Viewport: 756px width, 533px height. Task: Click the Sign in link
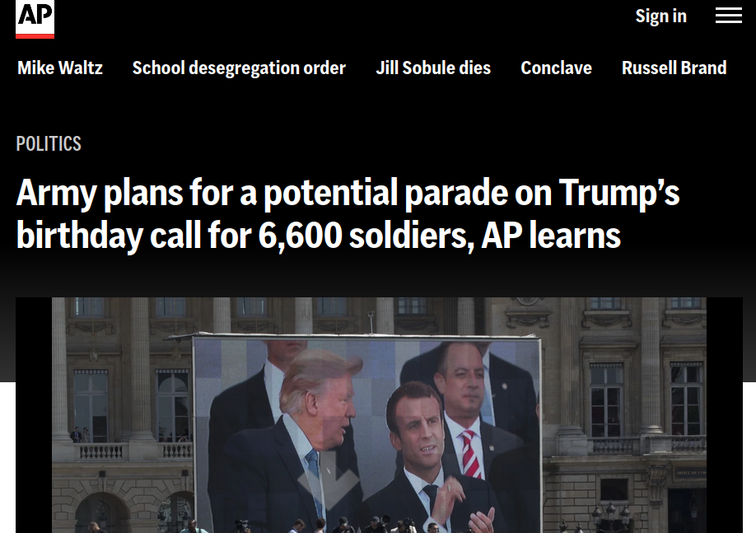[x=660, y=16]
